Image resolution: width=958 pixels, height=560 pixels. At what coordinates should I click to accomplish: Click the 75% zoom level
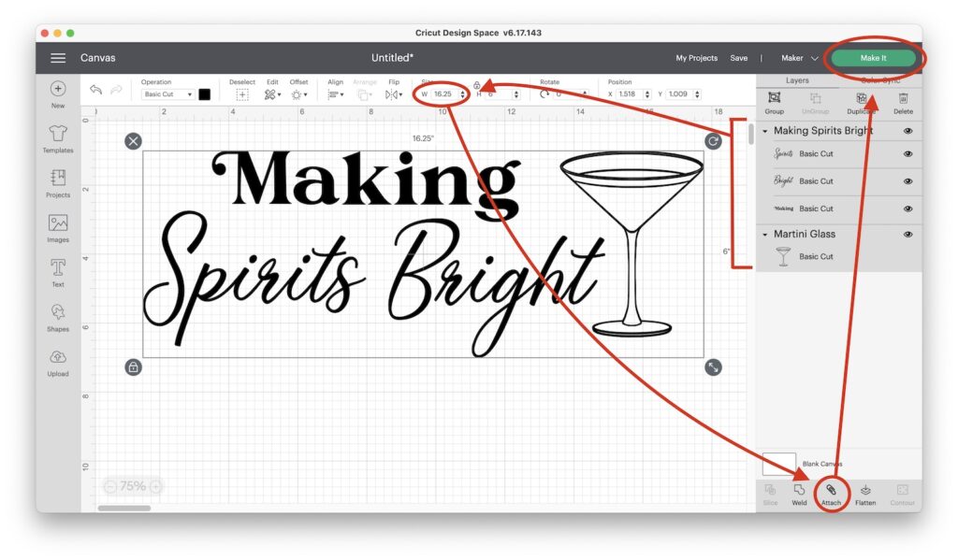tap(133, 486)
